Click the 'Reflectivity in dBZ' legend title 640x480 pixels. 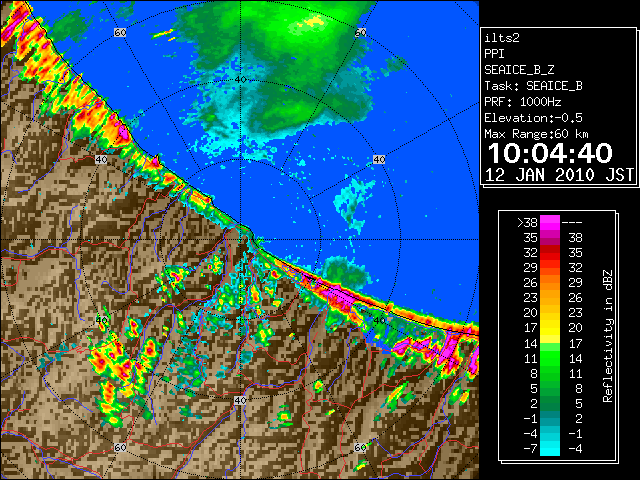(x=608, y=336)
